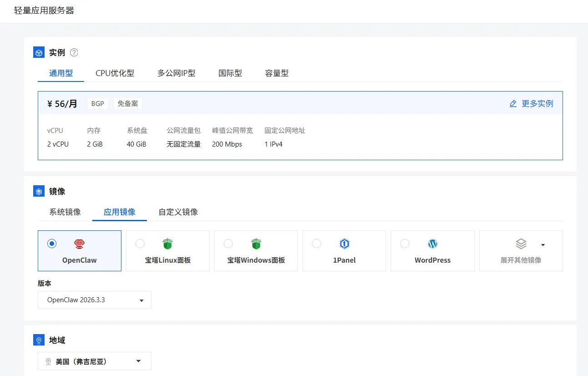Open the 更多实例 link
The height and width of the screenshot is (376, 588).
[x=538, y=104]
